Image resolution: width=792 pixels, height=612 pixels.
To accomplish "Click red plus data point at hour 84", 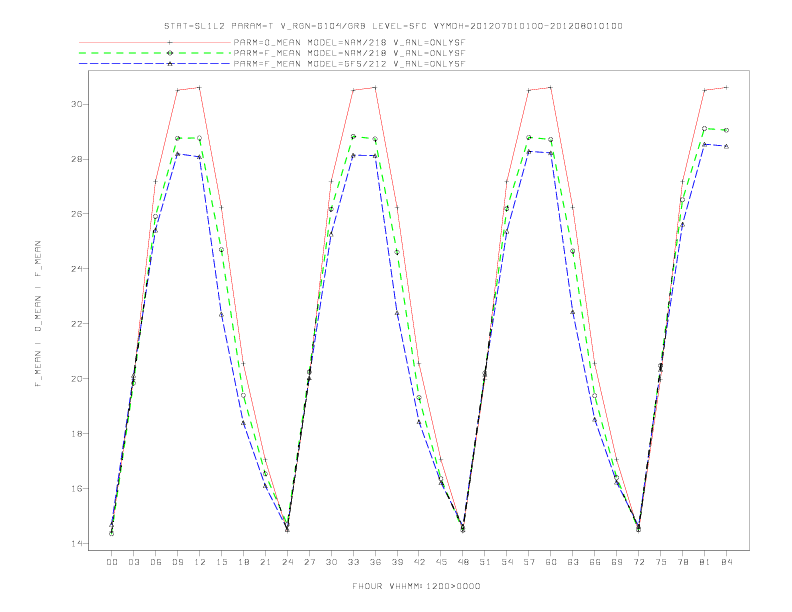I will pyautogui.click(x=726, y=87).
